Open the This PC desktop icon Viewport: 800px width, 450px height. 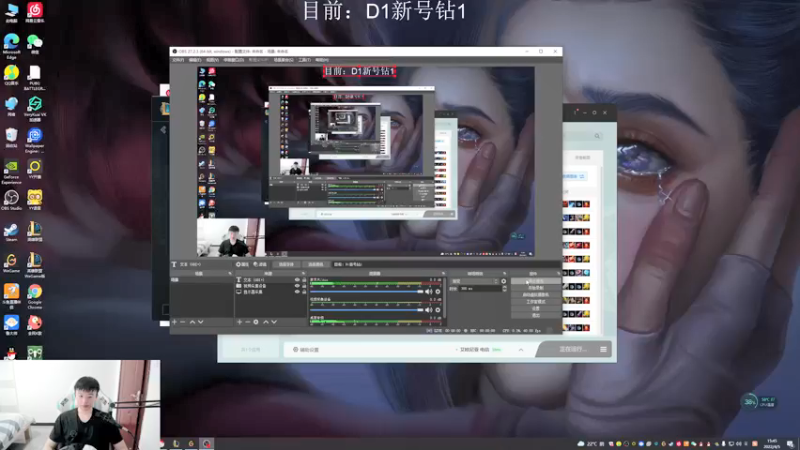coord(11,12)
